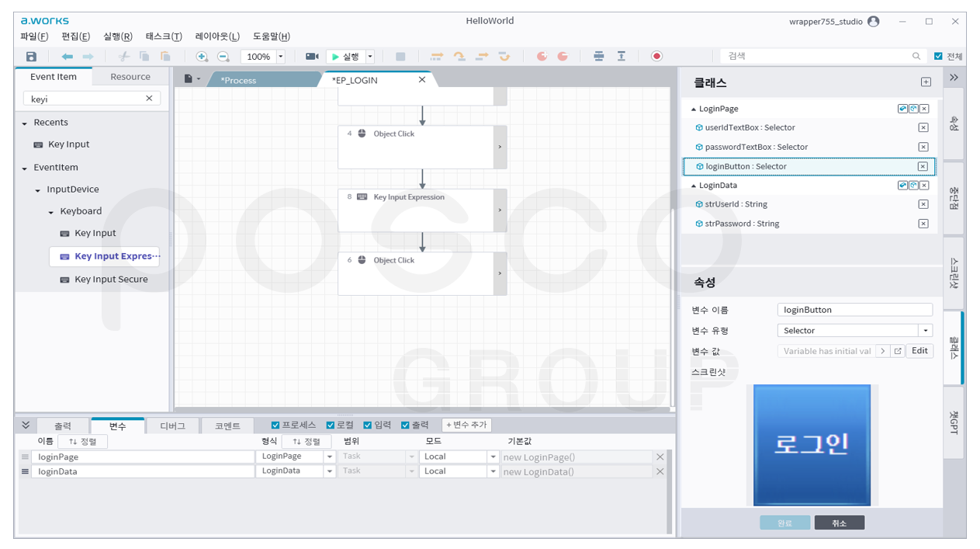The height and width of the screenshot is (549, 980).
Task: Open the 디버그 tab
Action: pos(172,426)
